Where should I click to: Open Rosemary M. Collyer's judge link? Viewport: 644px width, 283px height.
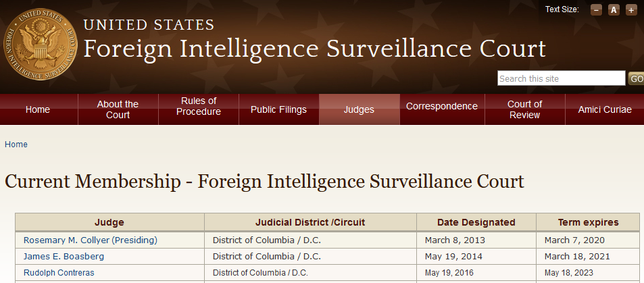90,240
